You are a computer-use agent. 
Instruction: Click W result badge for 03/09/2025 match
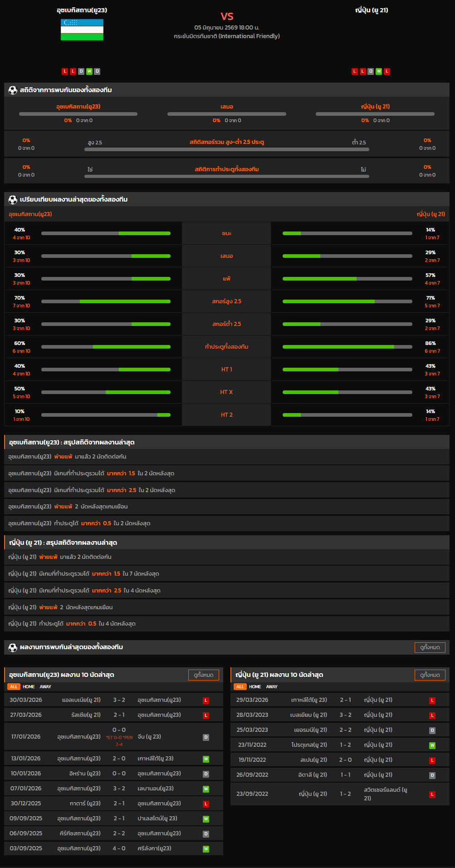206,849
